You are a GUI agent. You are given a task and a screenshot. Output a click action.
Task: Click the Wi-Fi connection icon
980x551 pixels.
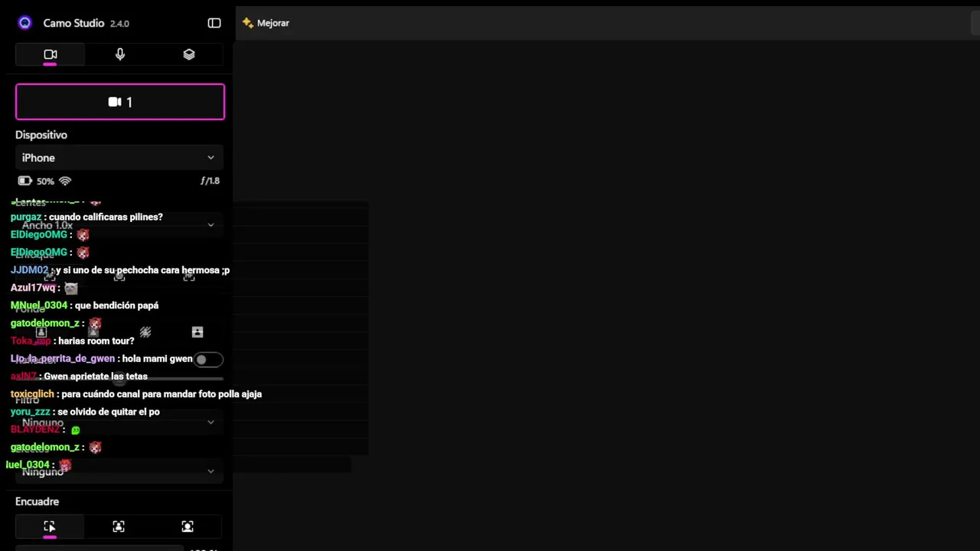(x=65, y=181)
